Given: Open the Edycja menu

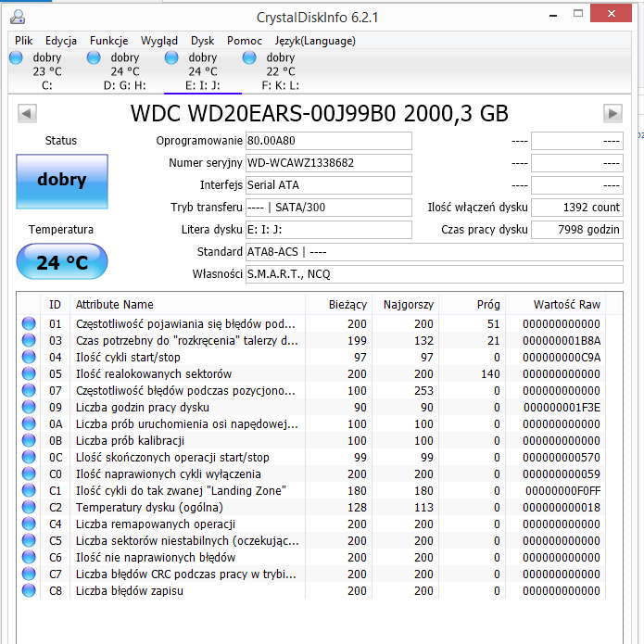Looking at the screenshot, I should click(x=61, y=41).
